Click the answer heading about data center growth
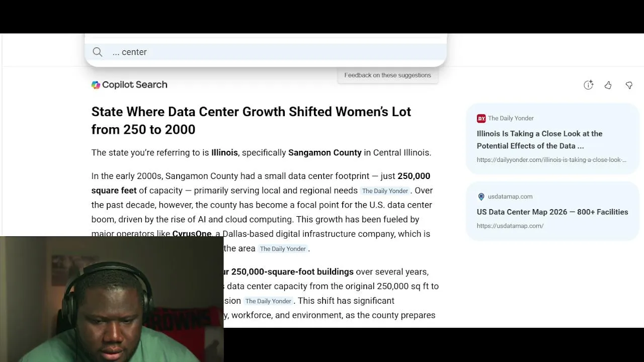The image size is (644, 362). (251, 121)
